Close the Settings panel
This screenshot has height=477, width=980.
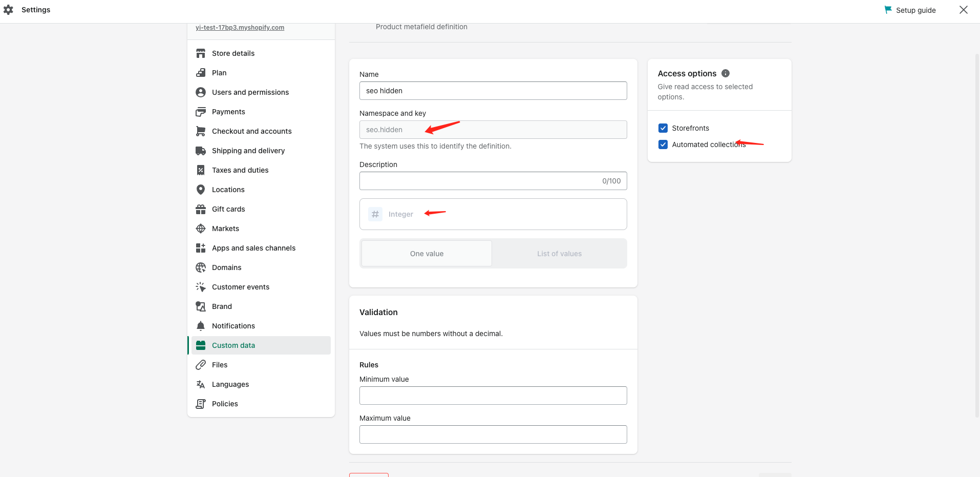tap(963, 10)
